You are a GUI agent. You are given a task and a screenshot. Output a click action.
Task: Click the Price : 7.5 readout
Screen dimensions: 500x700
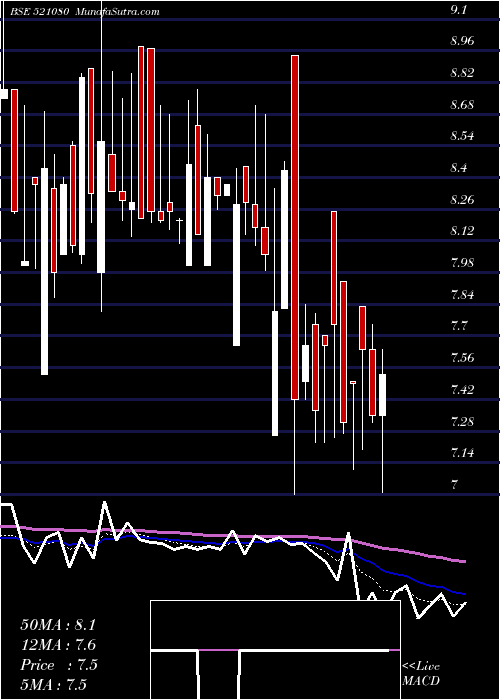(x=58, y=665)
